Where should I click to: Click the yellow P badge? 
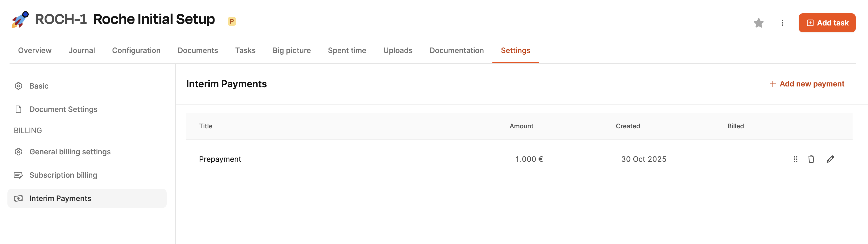[231, 21]
